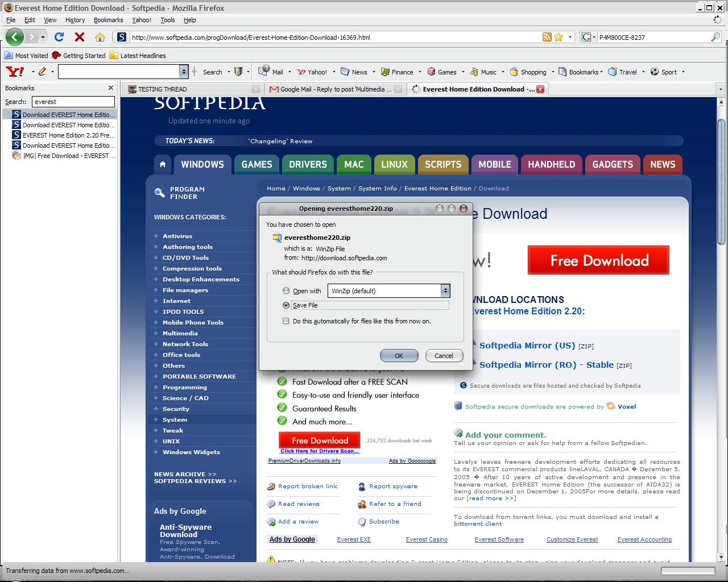
Task: Click the page loading progress bar
Action: pyautogui.click(x=688, y=571)
